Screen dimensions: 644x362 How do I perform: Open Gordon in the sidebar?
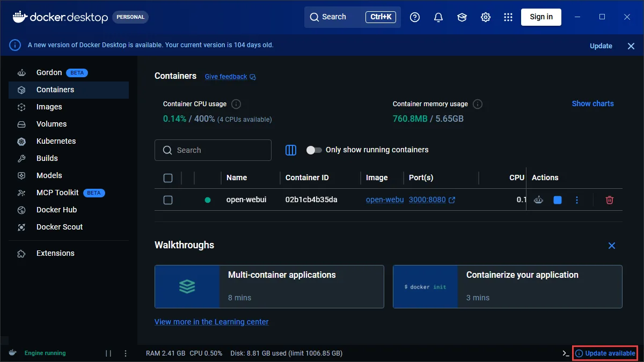click(x=69, y=72)
